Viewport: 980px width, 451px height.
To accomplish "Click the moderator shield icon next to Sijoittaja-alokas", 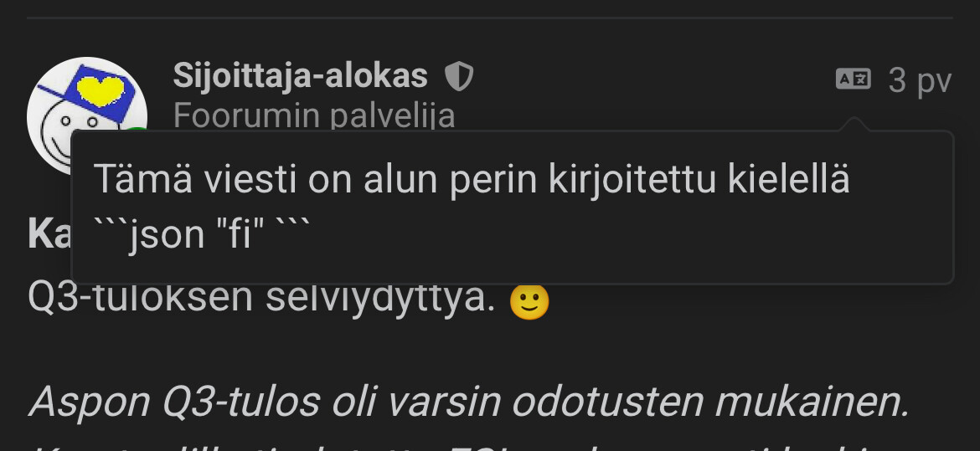I will tap(459, 77).
